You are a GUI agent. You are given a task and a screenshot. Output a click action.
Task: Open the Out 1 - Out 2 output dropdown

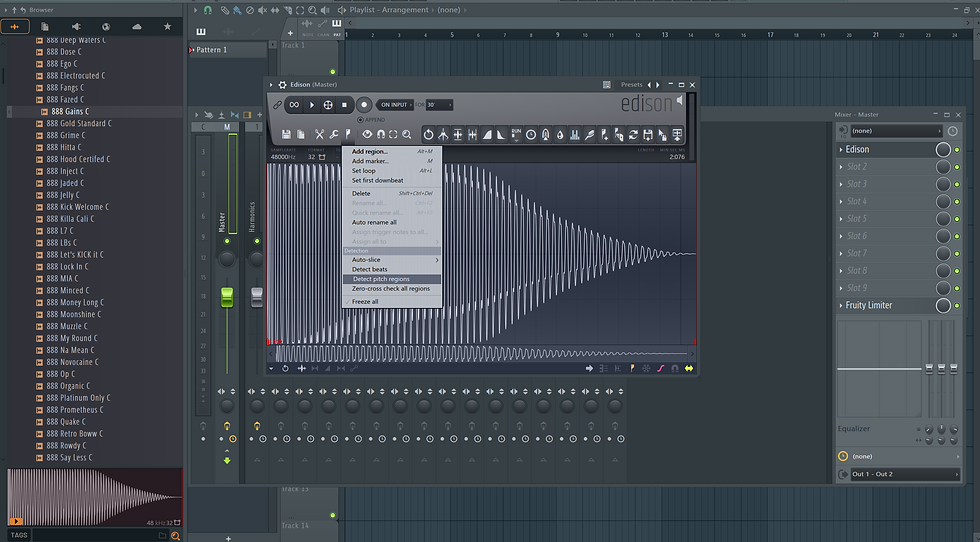point(904,474)
